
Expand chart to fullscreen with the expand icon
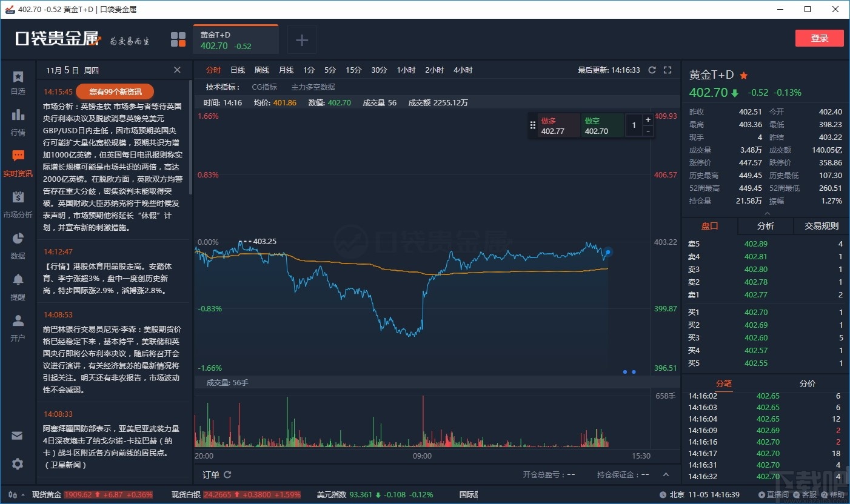(668, 70)
